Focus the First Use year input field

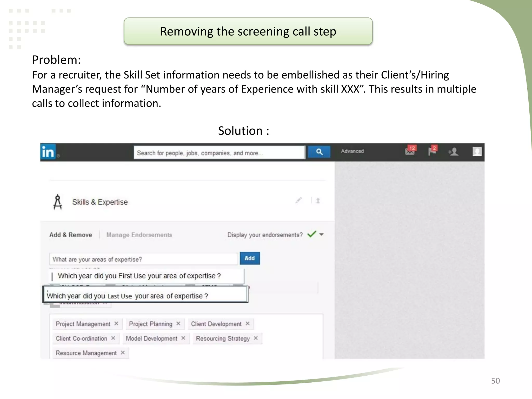coord(147,276)
